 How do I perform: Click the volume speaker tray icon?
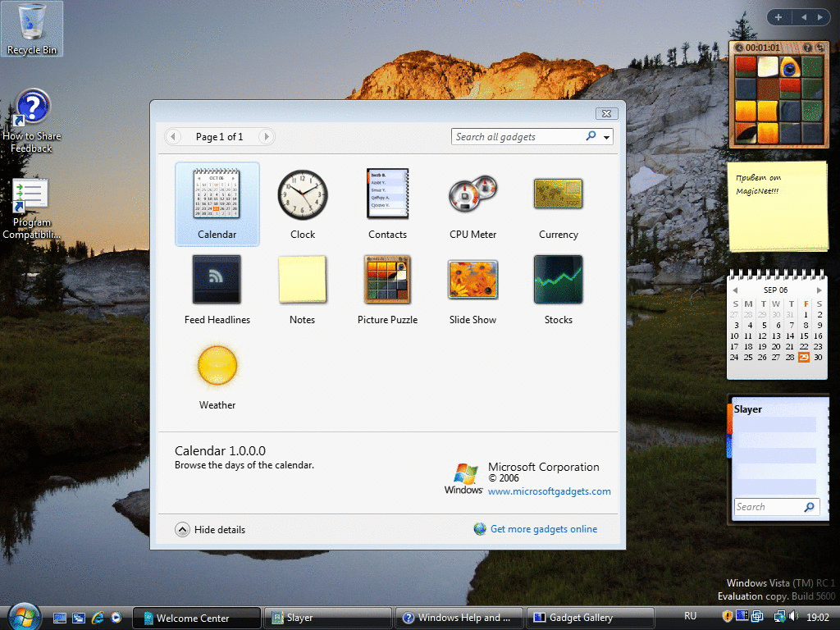coord(793,617)
